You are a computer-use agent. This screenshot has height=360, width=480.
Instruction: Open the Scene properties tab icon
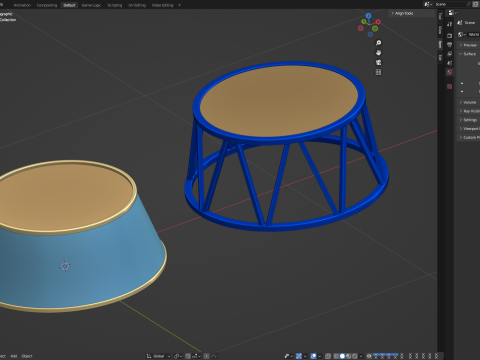click(x=450, y=63)
